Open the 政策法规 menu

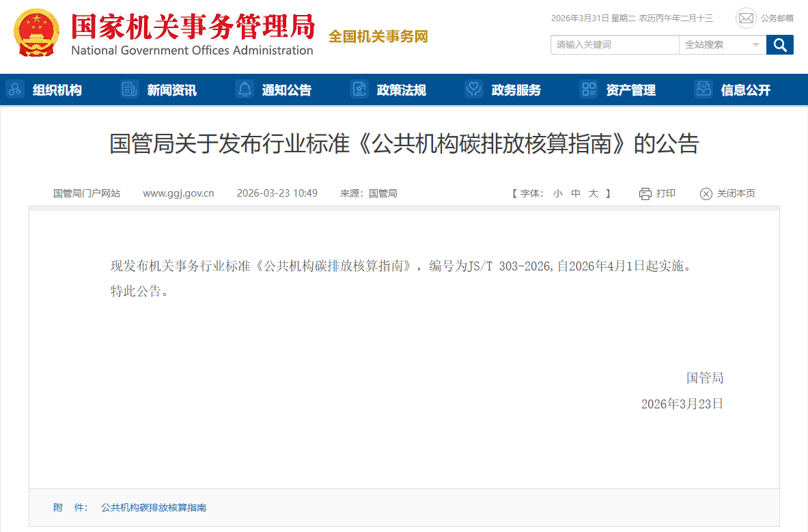pos(401,90)
